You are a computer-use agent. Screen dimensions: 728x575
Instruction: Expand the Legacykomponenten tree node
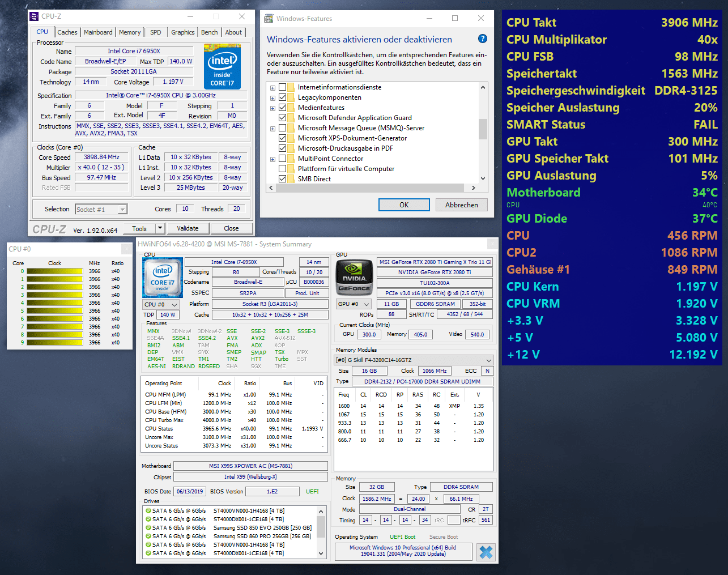point(273,98)
